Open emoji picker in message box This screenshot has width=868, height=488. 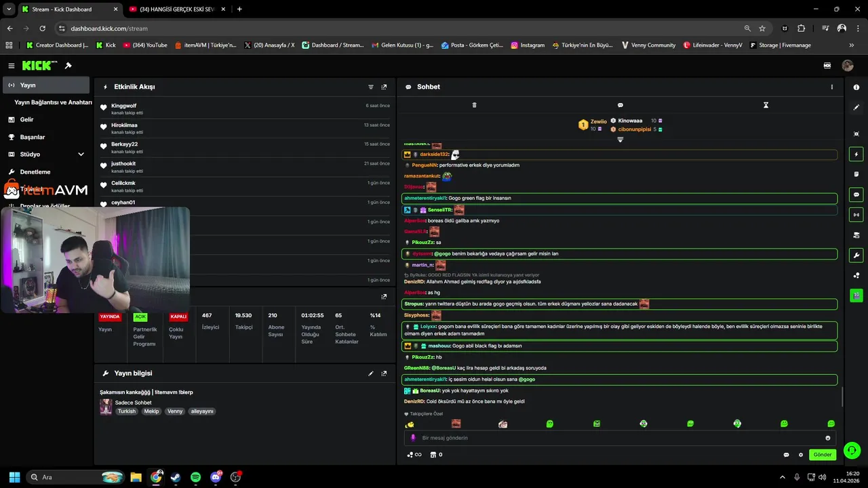tap(828, 438)
